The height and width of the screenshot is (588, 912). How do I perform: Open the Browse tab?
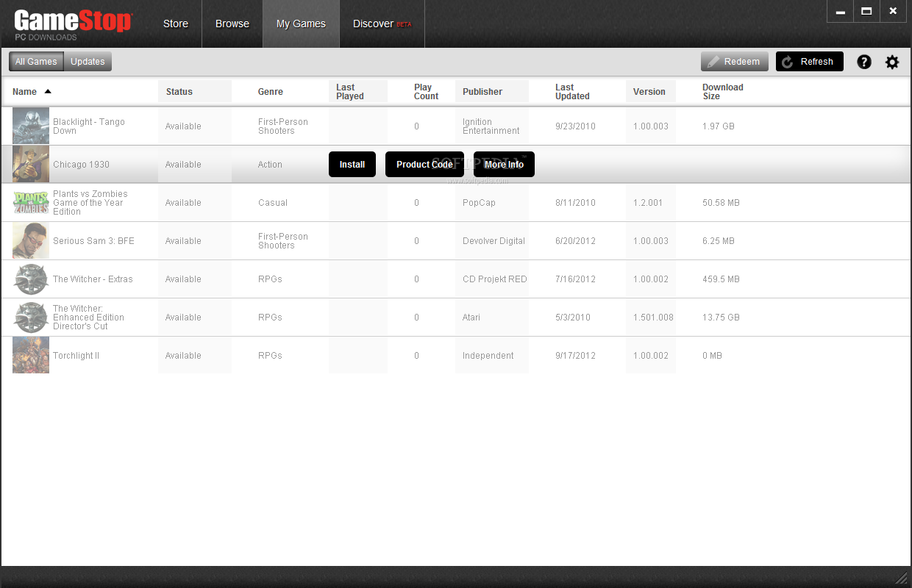click(232, 24)
